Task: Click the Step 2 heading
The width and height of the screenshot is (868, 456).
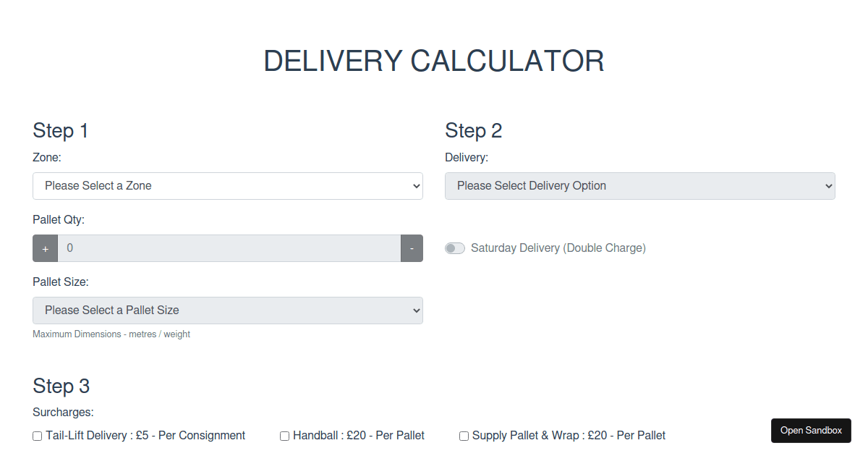Action: [x=474, y=131]
